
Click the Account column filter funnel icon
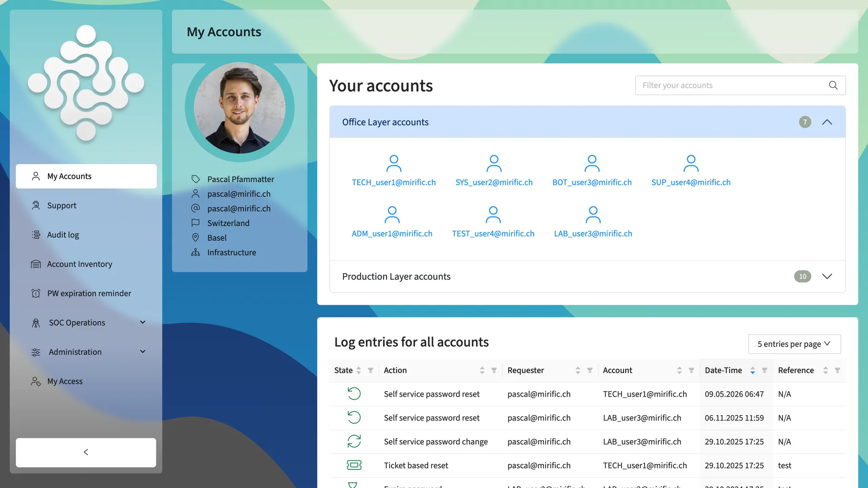[x=691, y=370]
